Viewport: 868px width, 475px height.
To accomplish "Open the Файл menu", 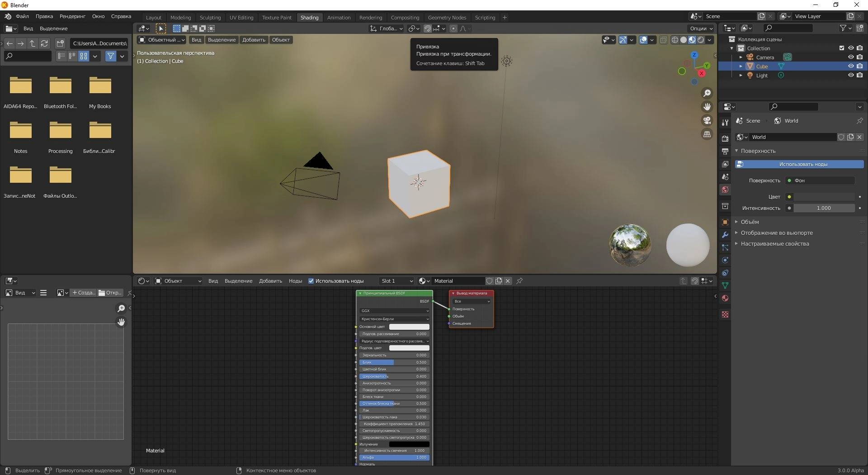I will pos(22,16).
